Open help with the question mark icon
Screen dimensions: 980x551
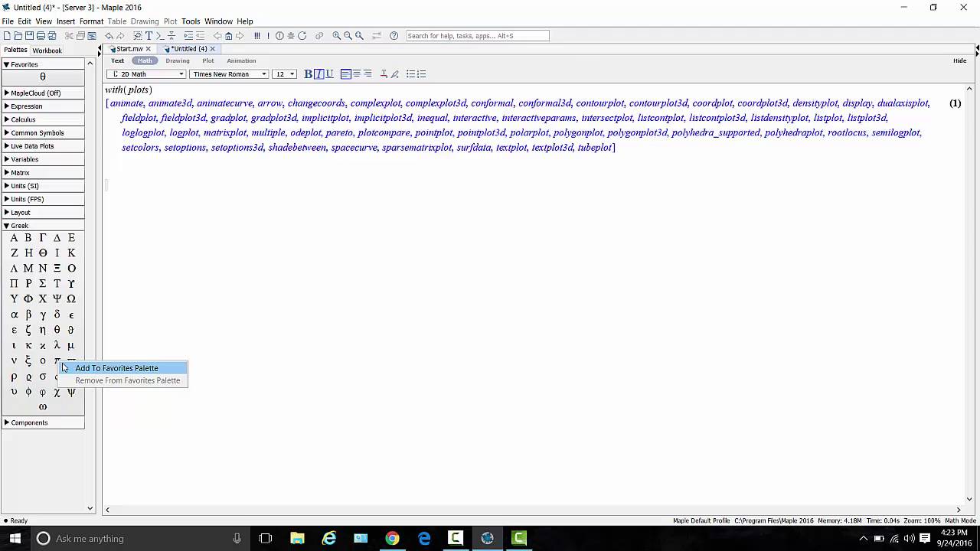coord(394,36)
